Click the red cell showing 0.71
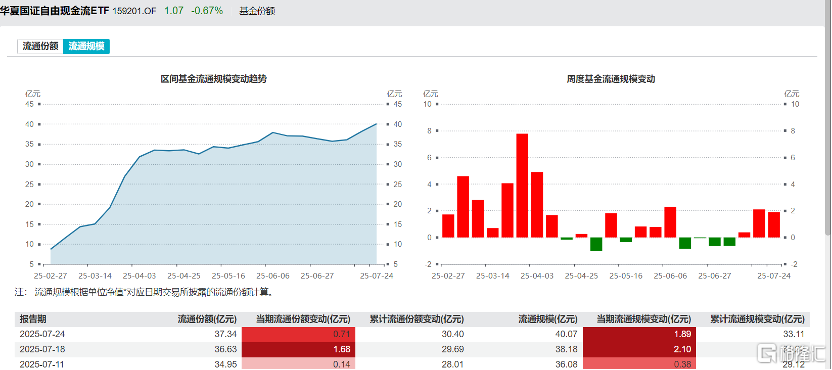The image size is (832, 370). click(298, 334)
